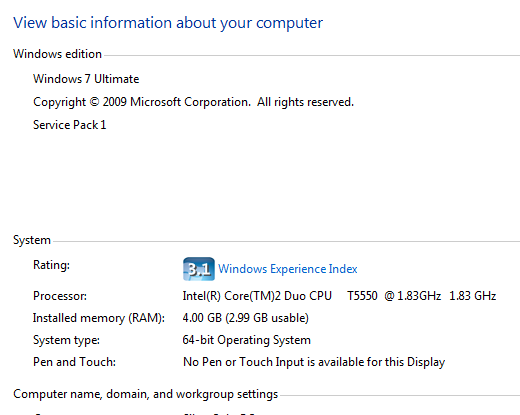Click the divider line beside the System header
520x415 pixels.
287,241
